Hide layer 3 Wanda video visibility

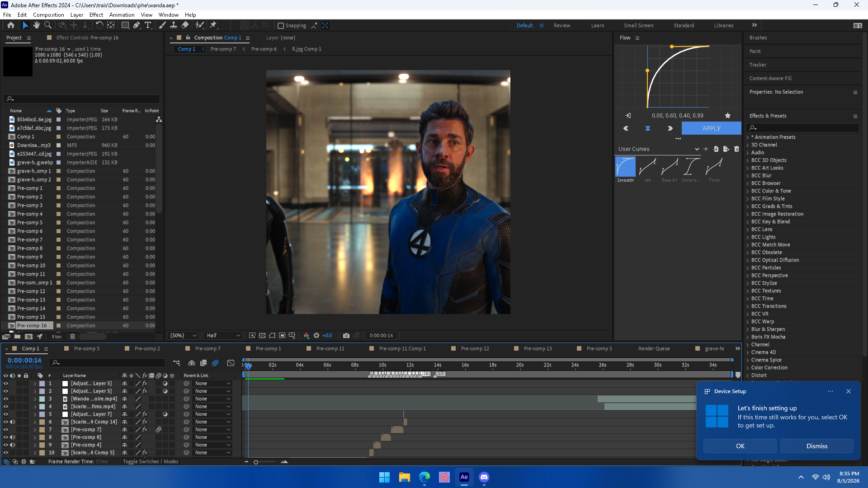coord(6,399)
